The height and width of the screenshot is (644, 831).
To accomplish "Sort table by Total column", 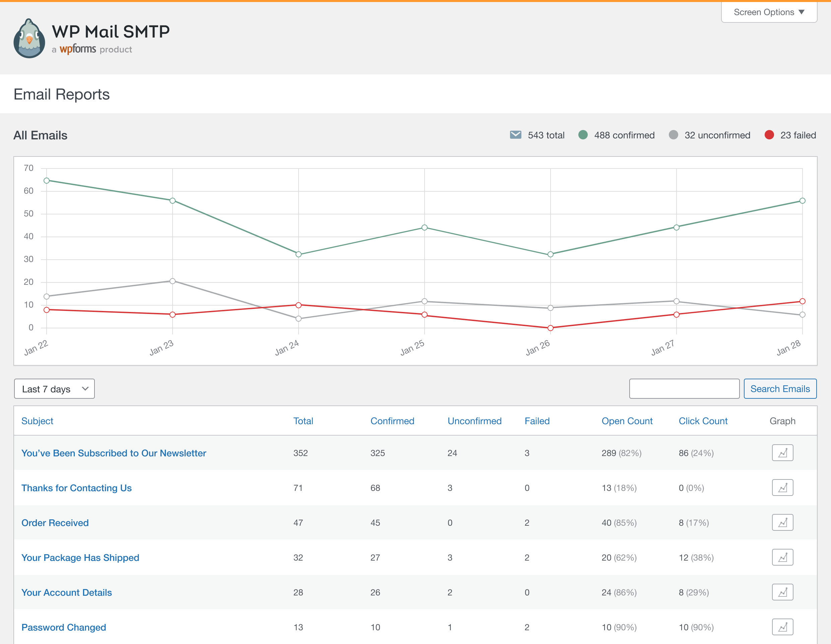I will click(303, 421).
